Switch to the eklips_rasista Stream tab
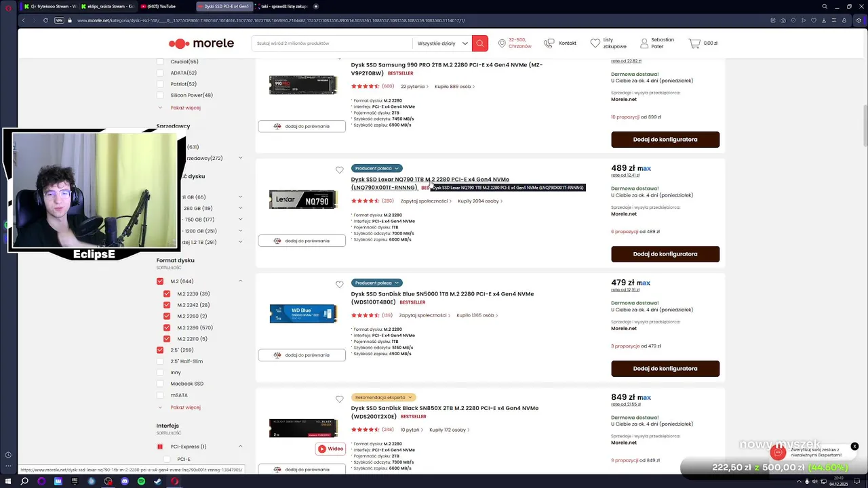This screenshot has height=488, width=868. 107,6
